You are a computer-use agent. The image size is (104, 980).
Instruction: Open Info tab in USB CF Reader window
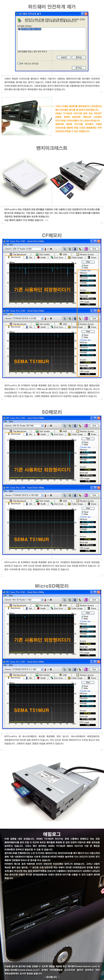[x=30, y=258]
